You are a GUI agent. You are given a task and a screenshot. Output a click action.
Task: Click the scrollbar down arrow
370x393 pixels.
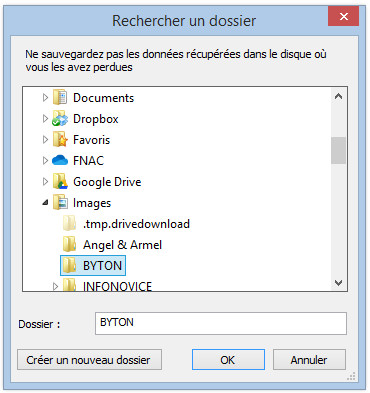(x=338, y=283)
